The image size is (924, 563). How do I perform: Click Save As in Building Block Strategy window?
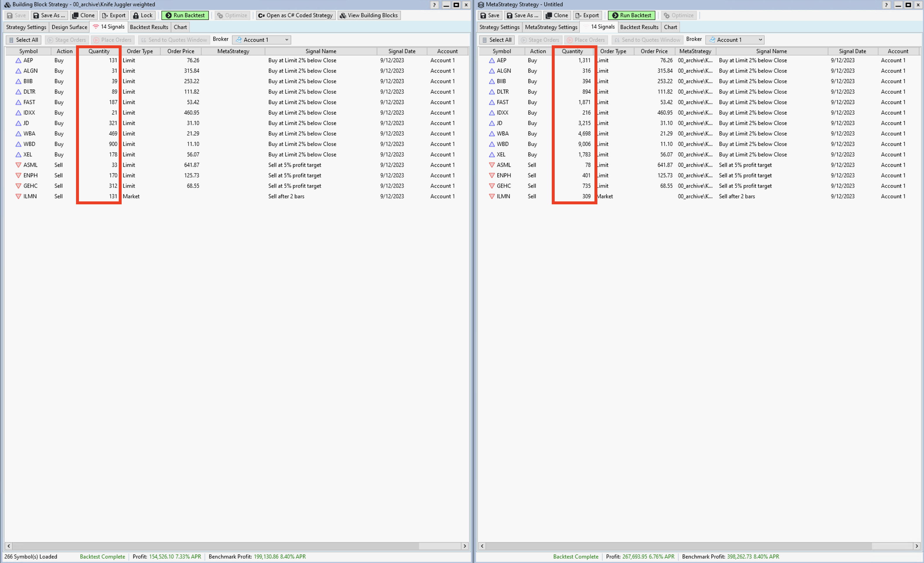[49, 15]
